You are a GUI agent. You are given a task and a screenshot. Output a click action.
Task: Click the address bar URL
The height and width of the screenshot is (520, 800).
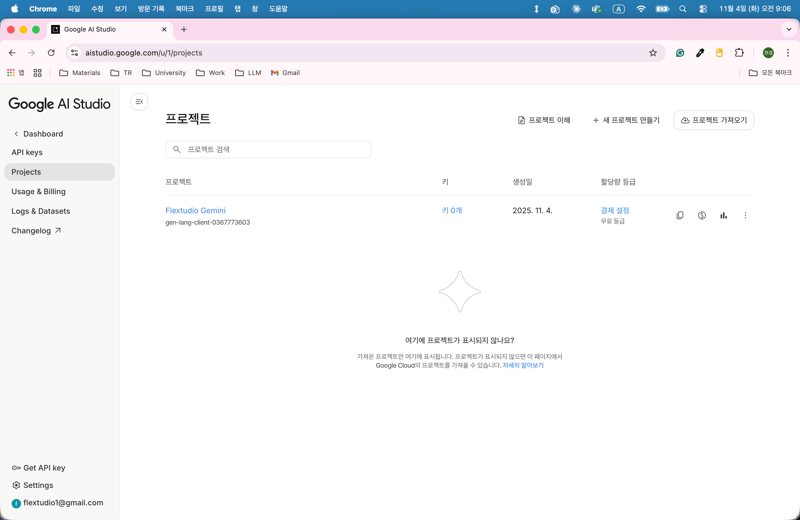coord(143,53)
